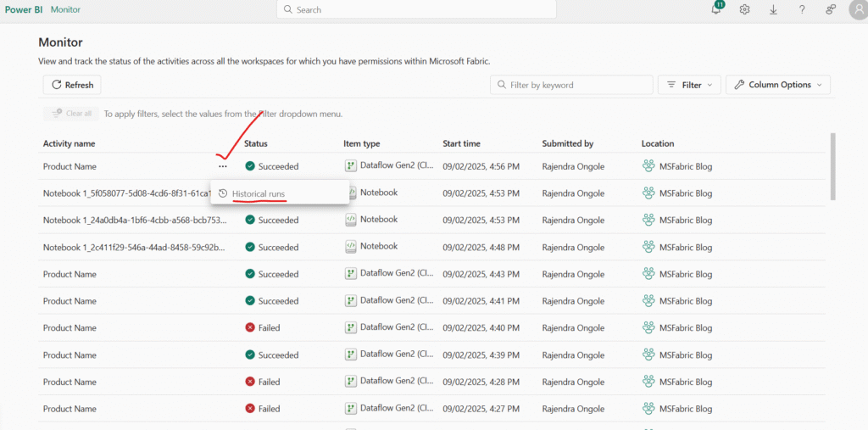
Task: Click the Filter by keyword field
Action: pyautogui.click(x=571, y=85)
